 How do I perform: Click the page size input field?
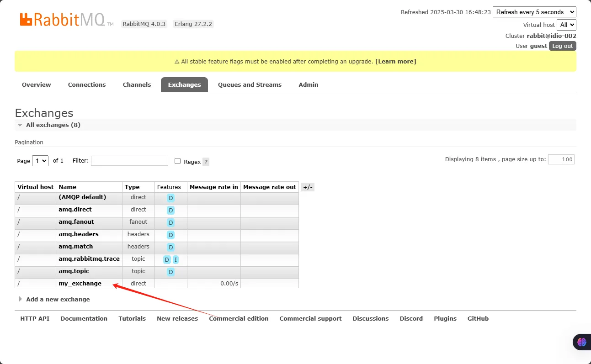coord(561,159)
